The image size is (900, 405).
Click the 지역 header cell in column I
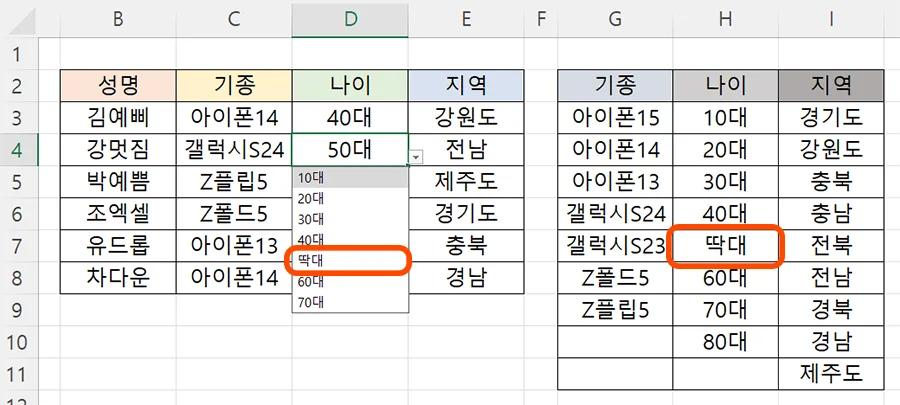(x=831, y=85)
